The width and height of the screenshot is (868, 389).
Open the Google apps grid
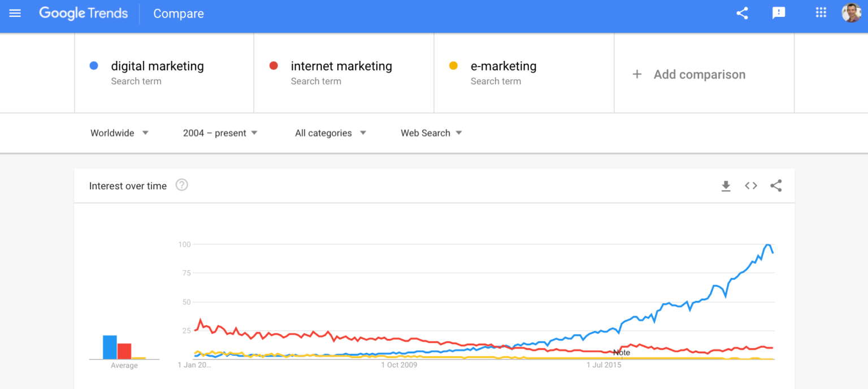click(x=821, y=12)
